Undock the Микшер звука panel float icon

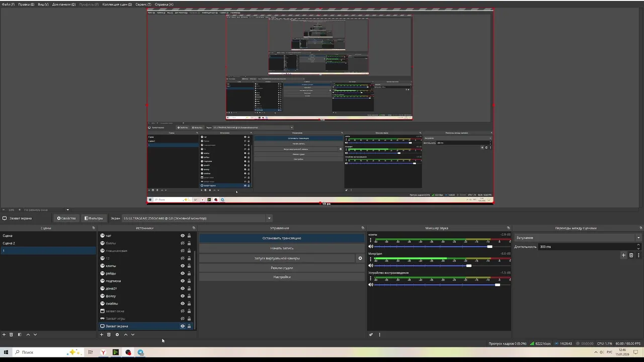(x=508, y=228)
